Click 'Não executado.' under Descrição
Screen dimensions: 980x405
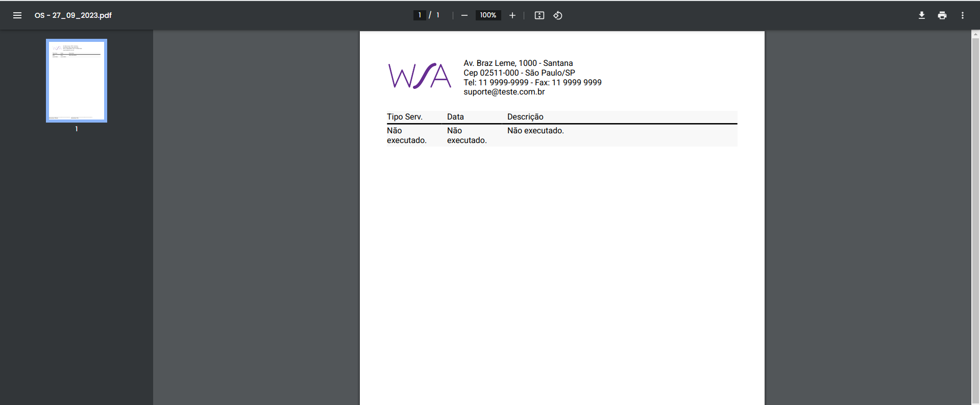(x=535, y=131)
